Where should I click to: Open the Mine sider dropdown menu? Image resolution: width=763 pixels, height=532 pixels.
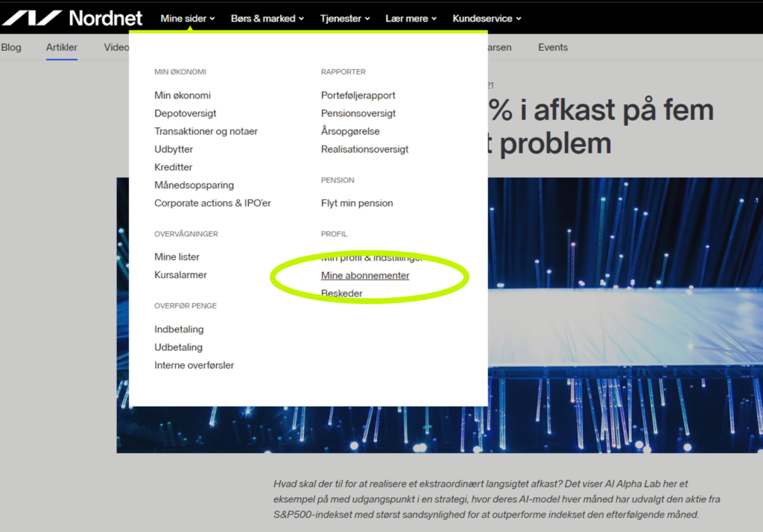click(187, 19)
